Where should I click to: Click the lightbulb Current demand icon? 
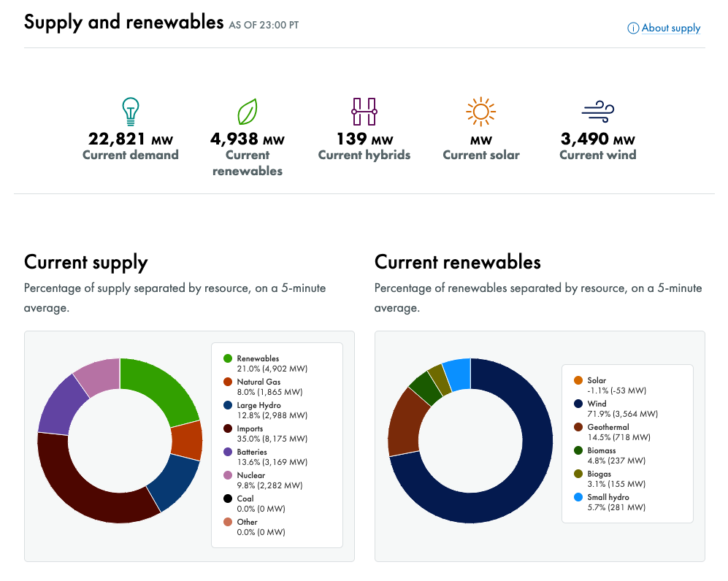130,111
